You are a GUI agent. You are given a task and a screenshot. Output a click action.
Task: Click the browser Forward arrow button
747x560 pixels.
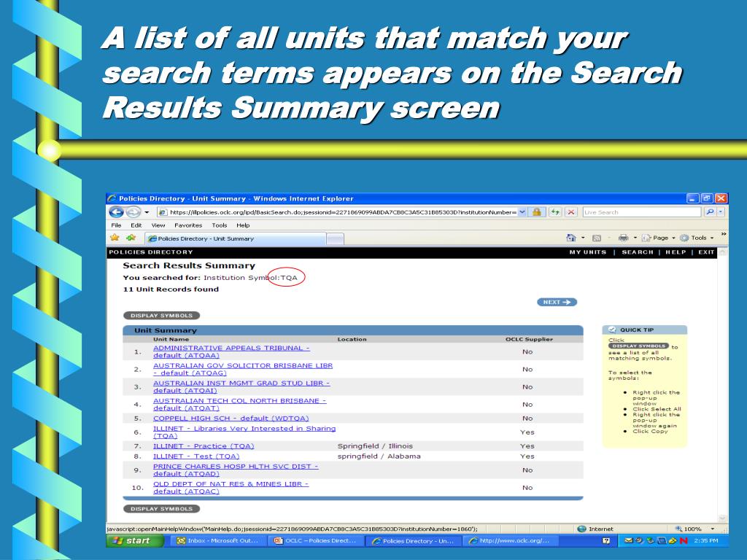133,212
